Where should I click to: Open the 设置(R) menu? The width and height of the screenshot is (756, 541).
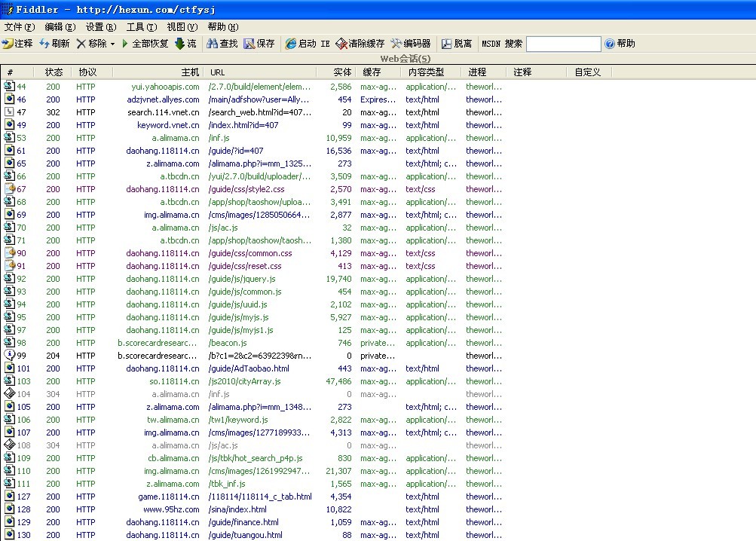[x=101, y=27]
